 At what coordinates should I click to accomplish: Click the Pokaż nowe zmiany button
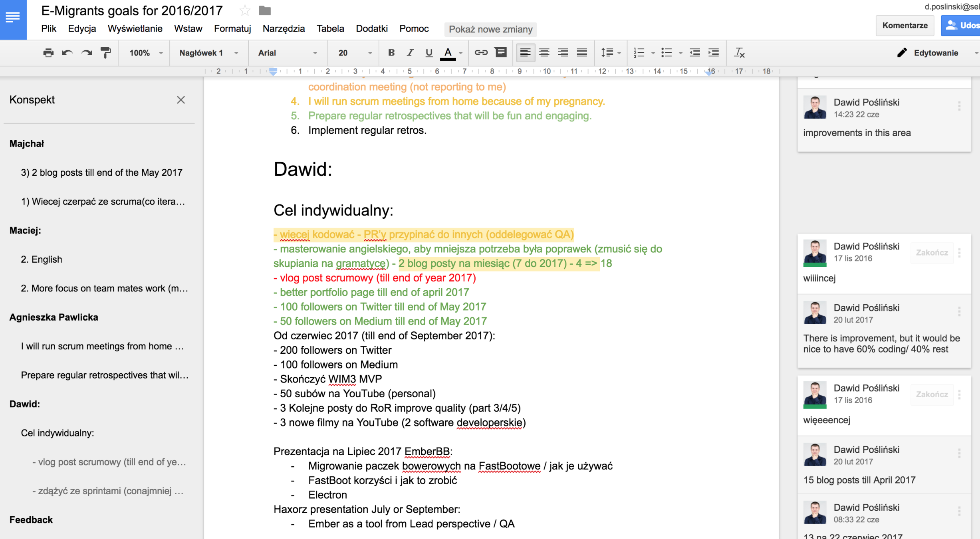coord(490,29)
